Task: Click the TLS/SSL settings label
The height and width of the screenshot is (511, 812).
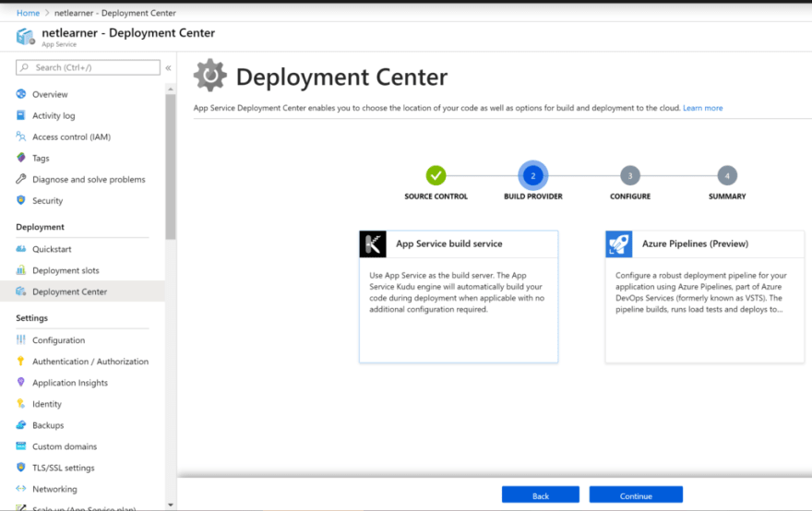Action: point(64,468)
